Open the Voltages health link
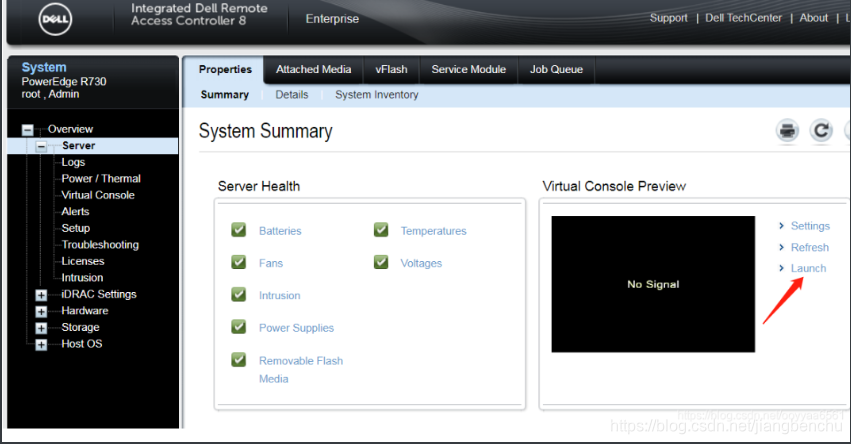This screenshot has width=851, height=444. tap(421, 263)
